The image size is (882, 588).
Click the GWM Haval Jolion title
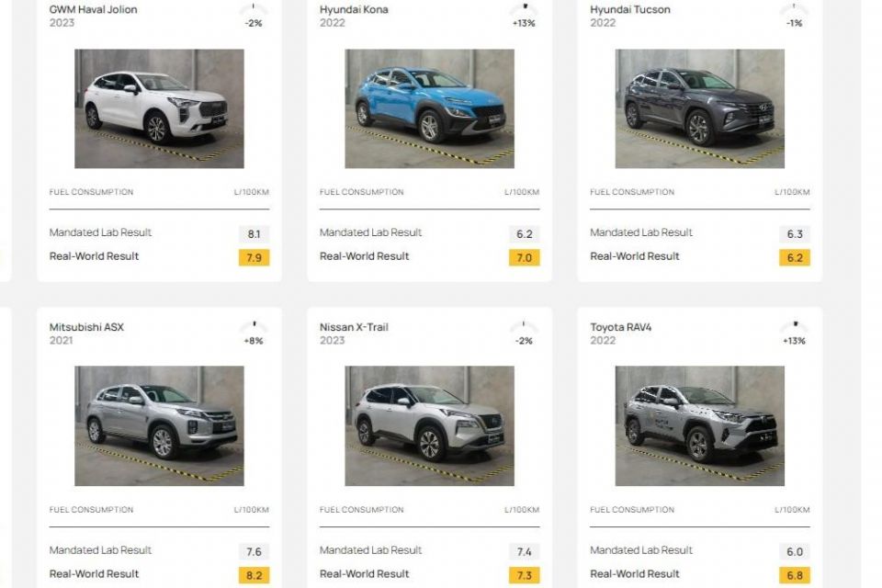point(93,9)
